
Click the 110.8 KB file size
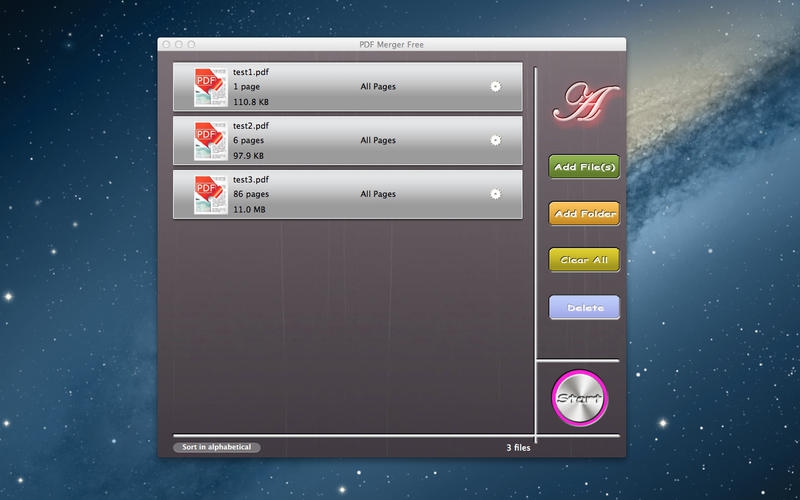pyautogui.click(x=251, y=102)
